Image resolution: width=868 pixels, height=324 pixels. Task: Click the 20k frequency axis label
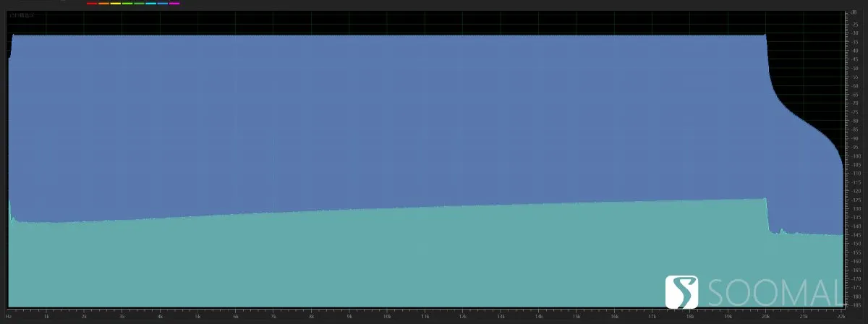click(x=766, y=316)
